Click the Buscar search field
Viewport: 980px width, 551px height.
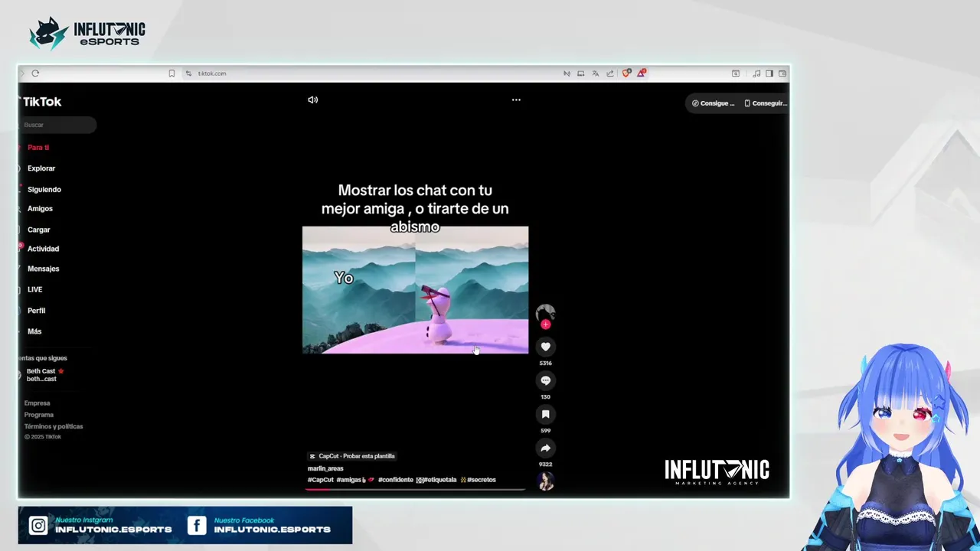[x=58, y=125]
